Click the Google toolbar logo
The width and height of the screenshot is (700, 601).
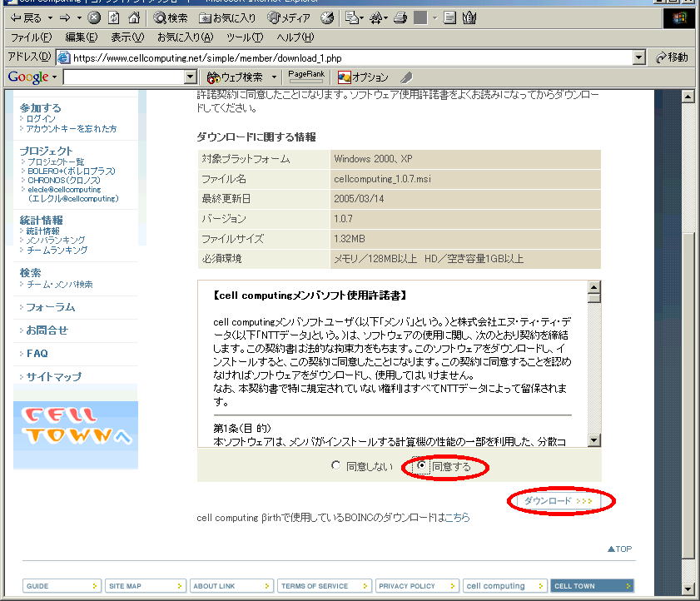click(x=28, y=77)
